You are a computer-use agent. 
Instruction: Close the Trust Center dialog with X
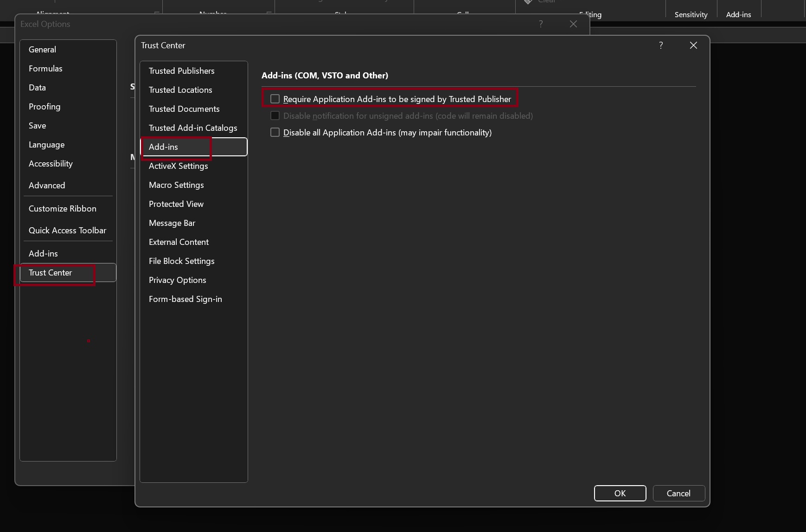[693, 45]
